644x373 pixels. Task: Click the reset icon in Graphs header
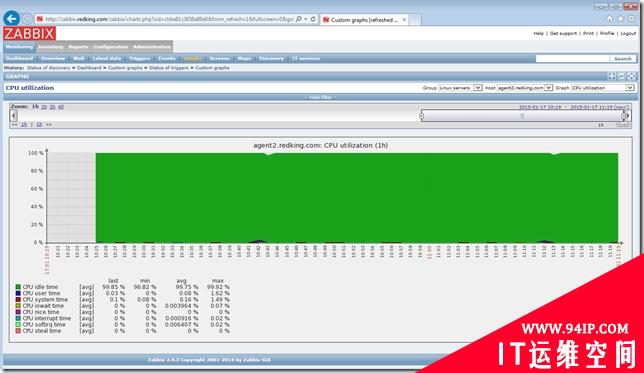click(x=622, y=76)
